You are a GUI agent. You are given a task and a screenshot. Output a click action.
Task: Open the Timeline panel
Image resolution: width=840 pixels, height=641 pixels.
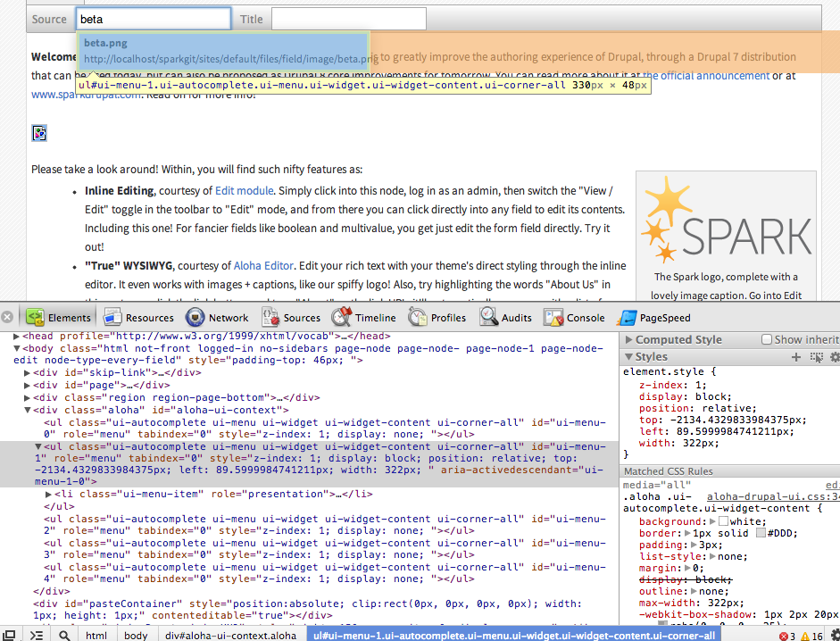click(363, 317)
